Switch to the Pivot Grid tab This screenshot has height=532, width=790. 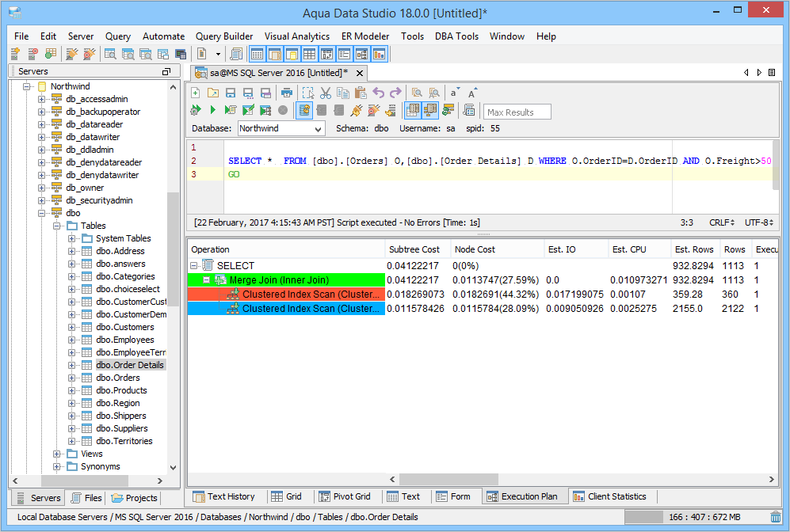click(x=345, y=496)
